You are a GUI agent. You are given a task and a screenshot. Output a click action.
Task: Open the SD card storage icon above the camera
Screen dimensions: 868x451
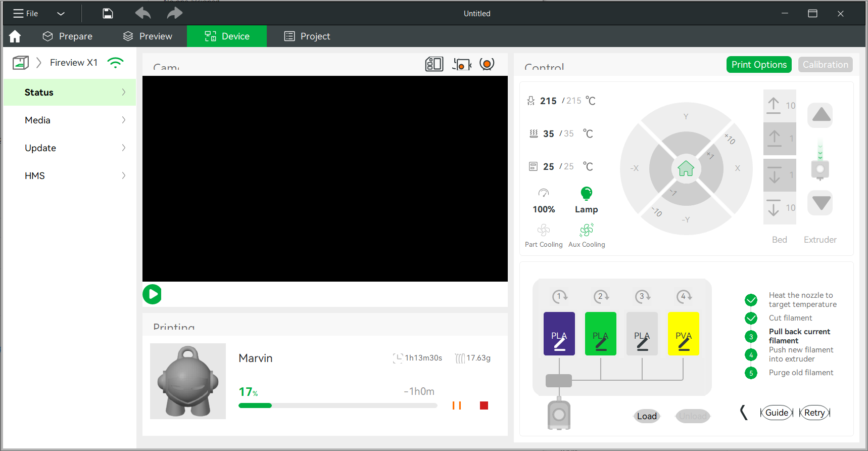pyautogui.click(x=434, y=64)
